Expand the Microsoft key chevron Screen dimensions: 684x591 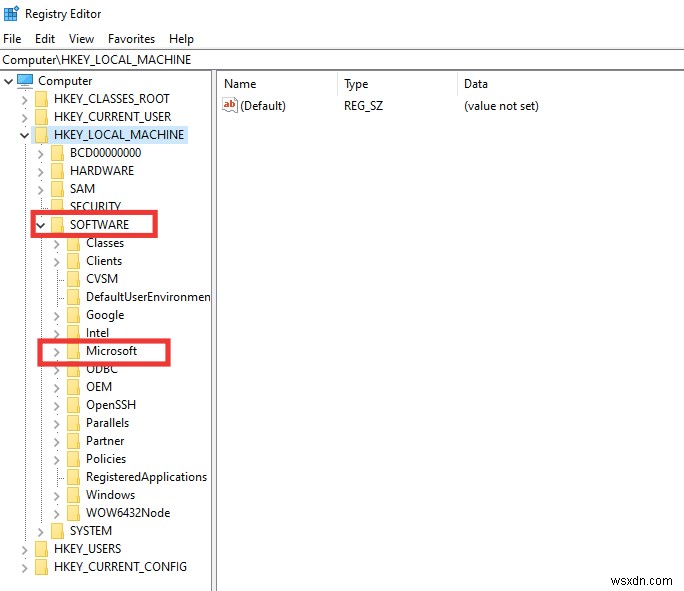57,352
